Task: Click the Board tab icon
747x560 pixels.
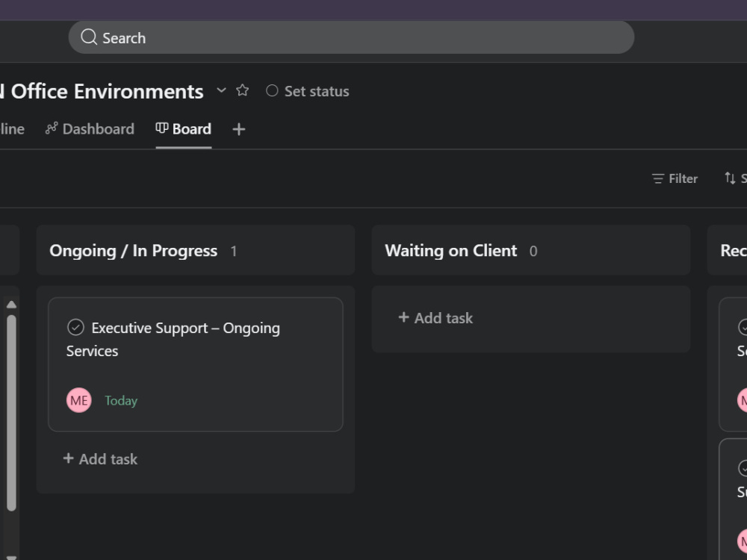Action: tap(162, 128)
